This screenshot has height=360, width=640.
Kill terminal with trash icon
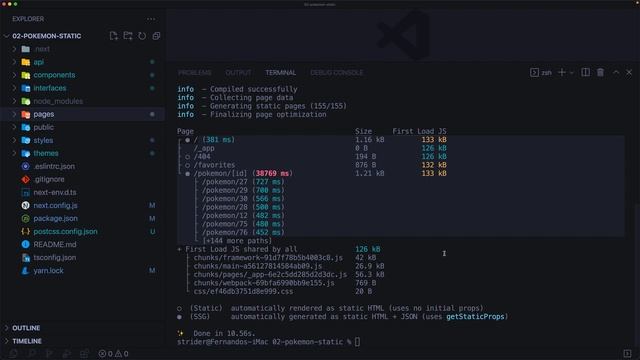click(600, 72)
